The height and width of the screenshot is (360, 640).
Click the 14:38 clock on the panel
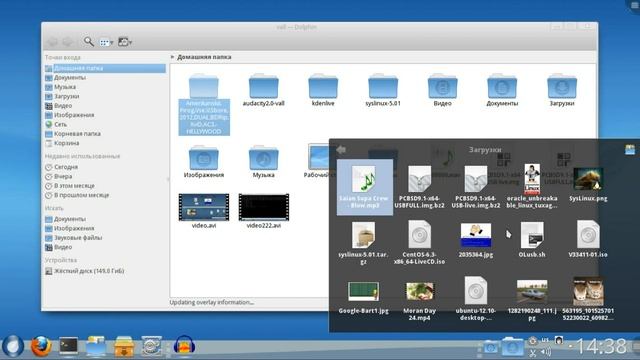pos(600,347)
